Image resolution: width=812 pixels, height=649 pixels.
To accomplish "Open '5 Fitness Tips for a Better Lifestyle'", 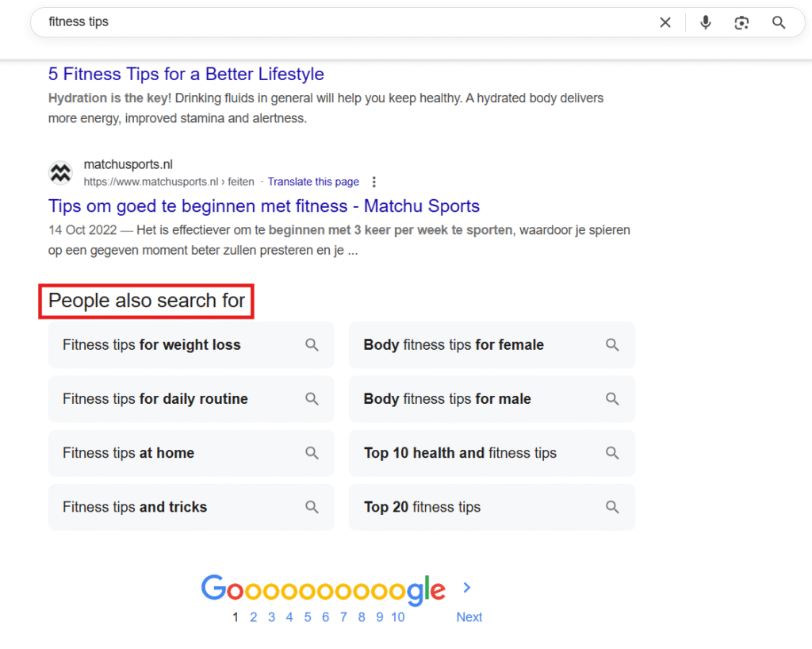I will [x=186, y=74].
